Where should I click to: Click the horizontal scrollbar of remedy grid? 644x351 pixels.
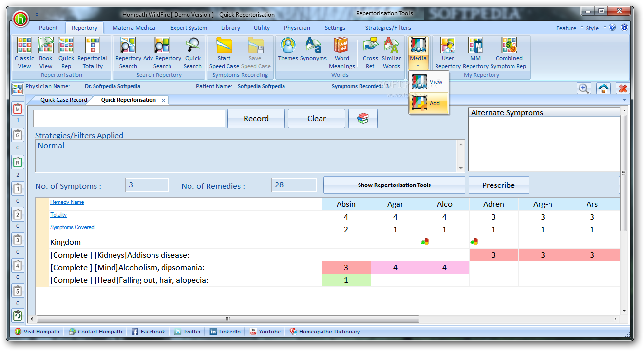coord(227,319)
